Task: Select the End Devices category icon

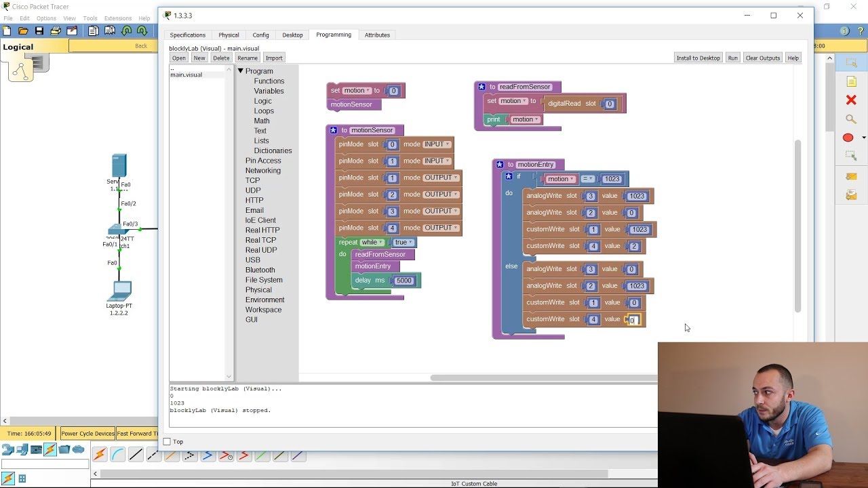Action: [22, 450]
